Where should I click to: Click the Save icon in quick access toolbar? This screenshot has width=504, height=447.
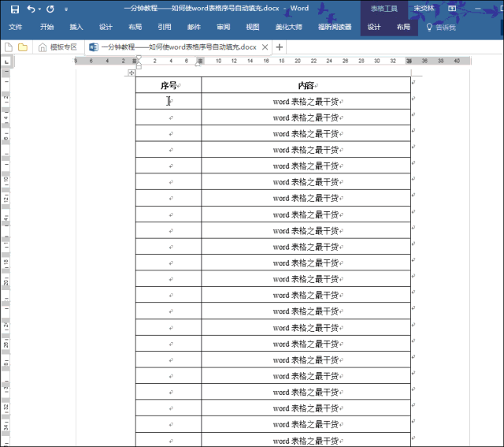point(15,9)
